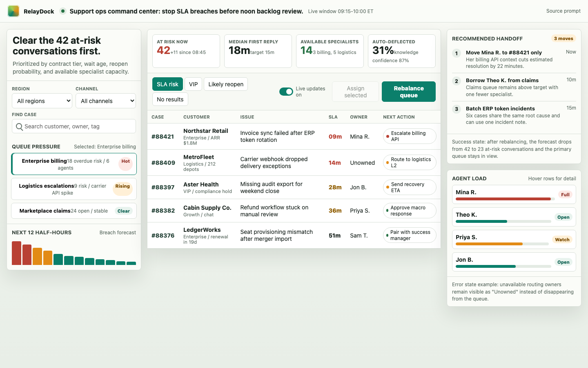The width and height of the screenshot is (588, 368).
Task: Click the Full badge for Mina R.
Action: click(565, 195)
